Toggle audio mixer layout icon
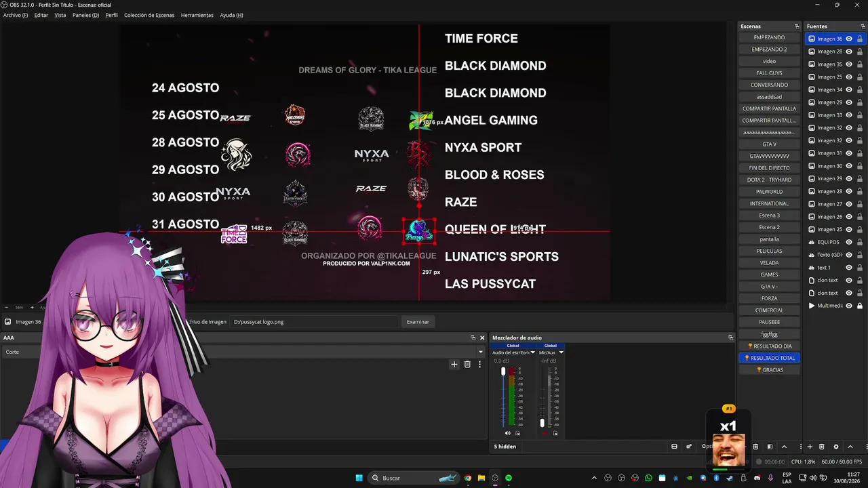 click(674, 447)
